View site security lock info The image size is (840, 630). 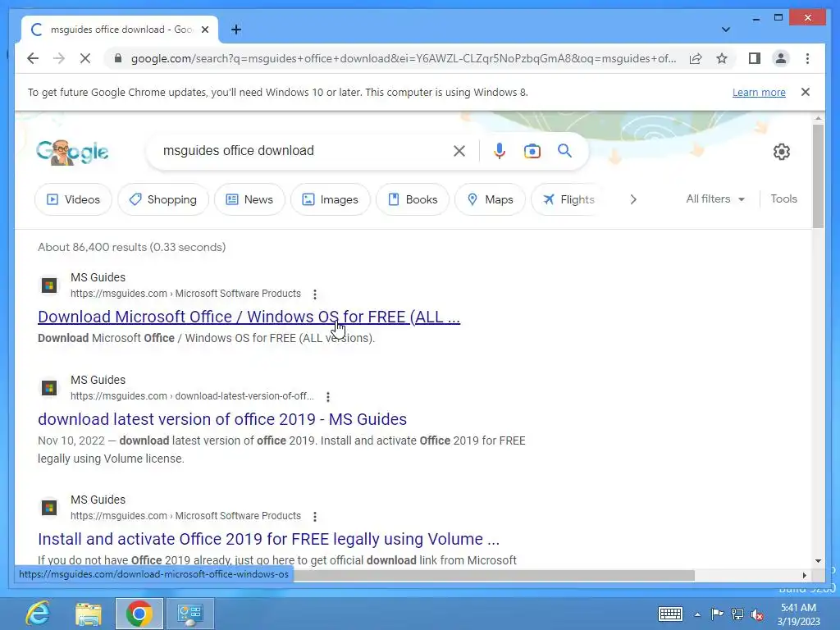pos(118,58)
